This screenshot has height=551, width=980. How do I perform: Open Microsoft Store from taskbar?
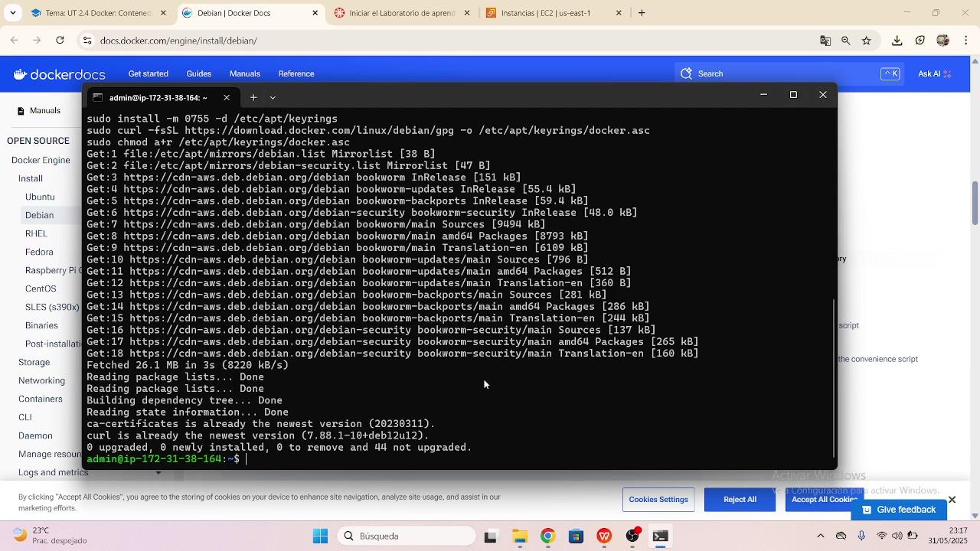coord(576,536)
